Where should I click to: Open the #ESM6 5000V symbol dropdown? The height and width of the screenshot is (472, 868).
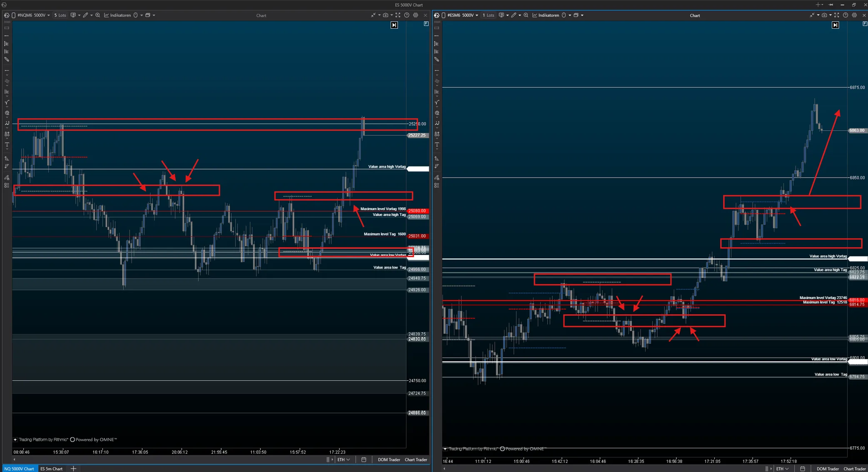pos(463,15)
